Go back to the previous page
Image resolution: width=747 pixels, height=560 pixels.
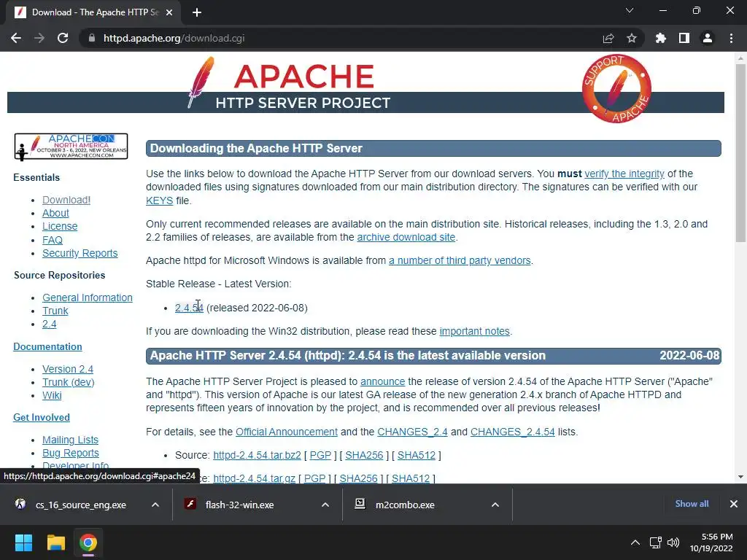click(x=16, y=38)
